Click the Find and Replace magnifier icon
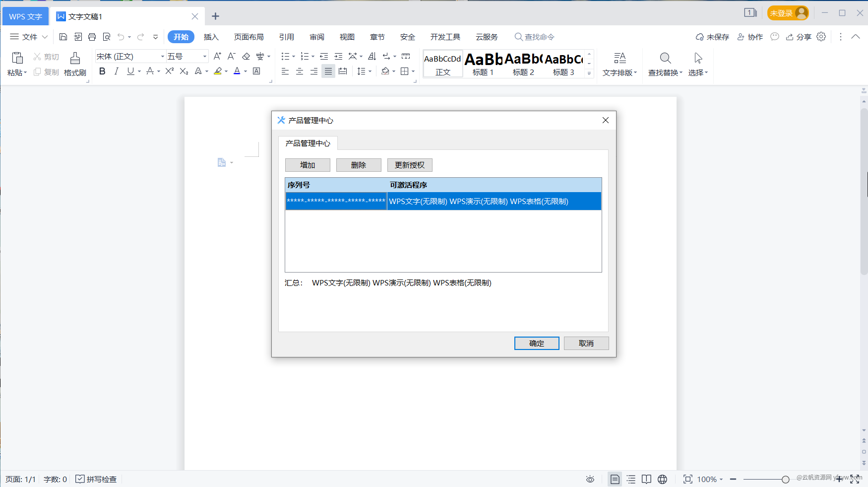 666,58
